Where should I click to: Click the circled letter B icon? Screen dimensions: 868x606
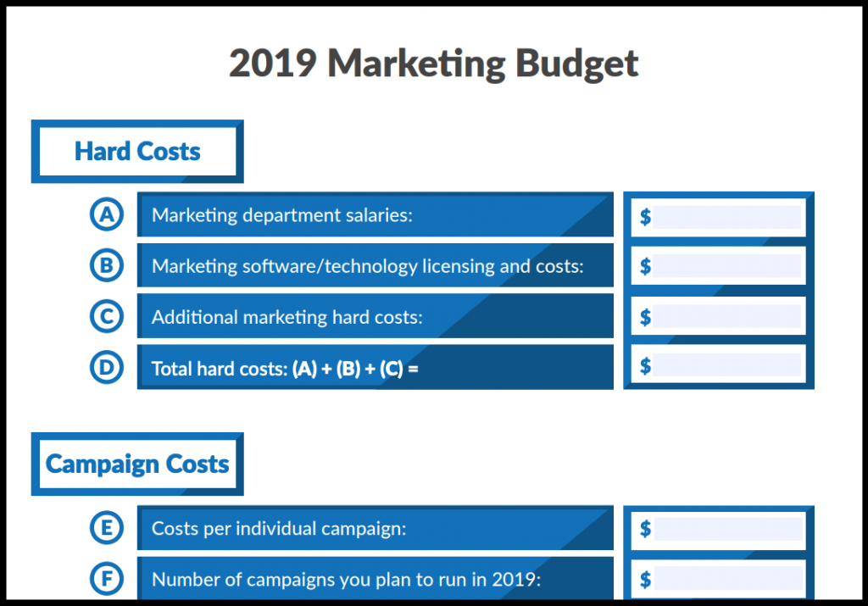click(107, 265)
